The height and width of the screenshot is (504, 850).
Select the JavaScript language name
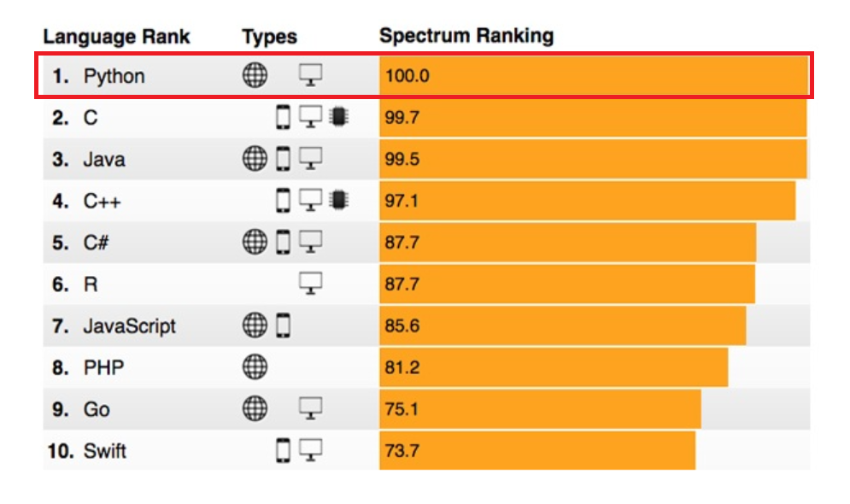(x=130, y=326)
